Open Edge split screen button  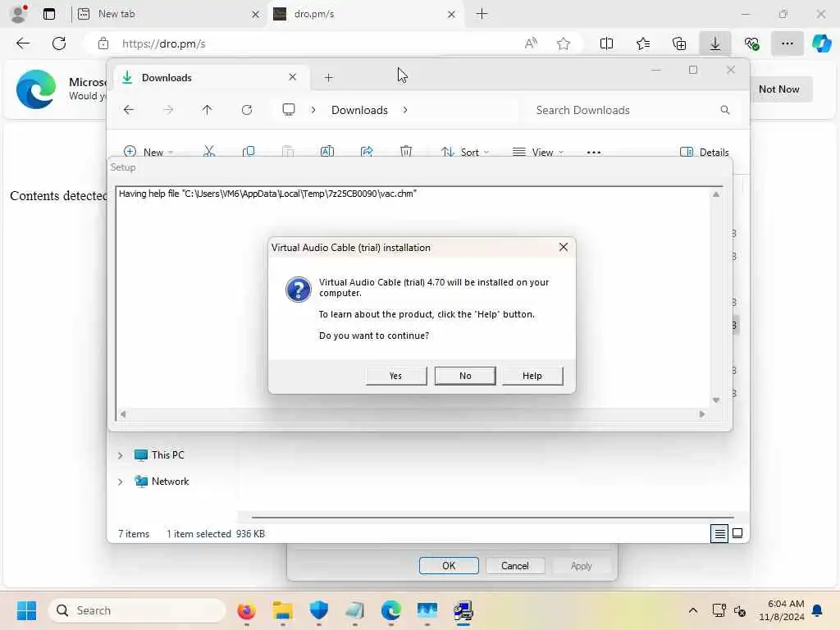(x=606, y=43)
